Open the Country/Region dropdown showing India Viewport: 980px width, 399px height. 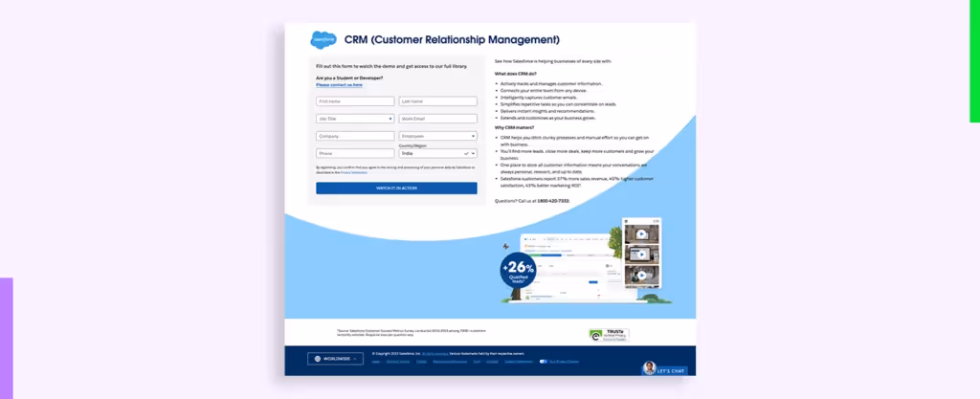pos(438,153)
